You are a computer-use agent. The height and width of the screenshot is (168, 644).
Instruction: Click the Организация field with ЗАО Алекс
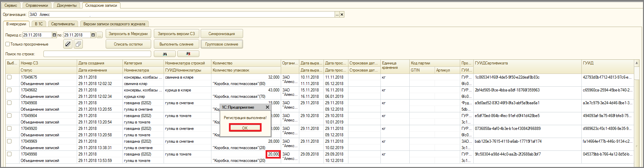181,15
